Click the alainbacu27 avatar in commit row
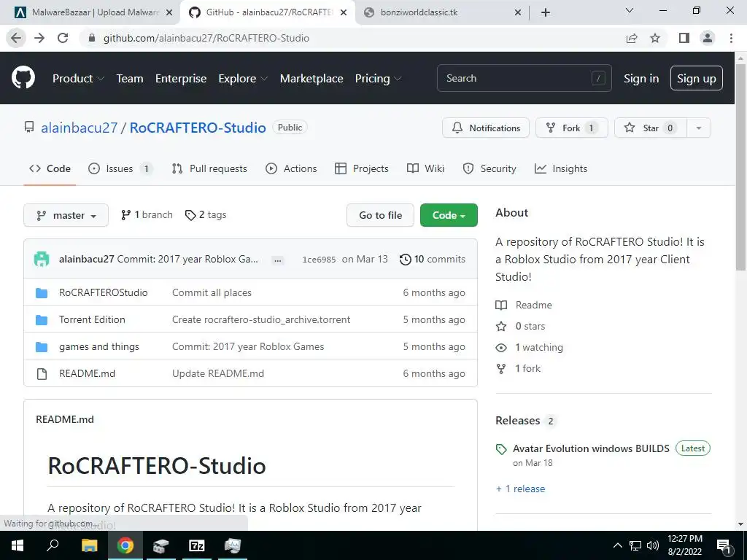Viewport: 747px width, 560px height. (x=42, y=259)
